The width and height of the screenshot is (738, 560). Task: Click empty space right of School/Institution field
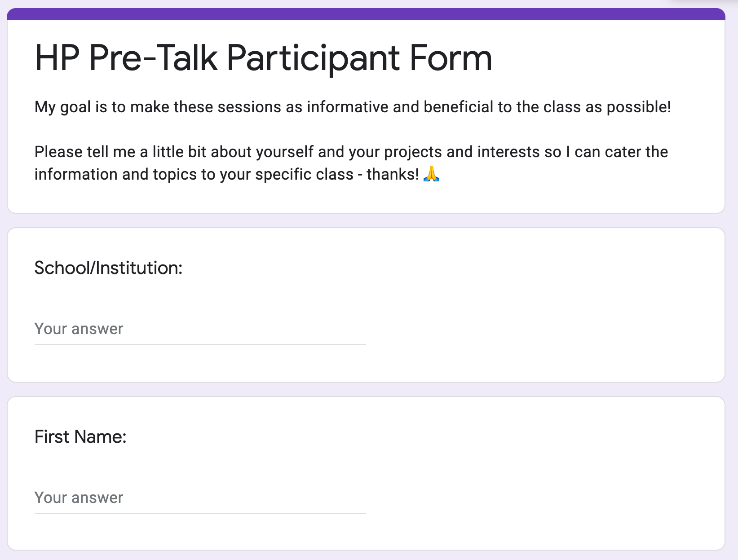click(539, 329)
